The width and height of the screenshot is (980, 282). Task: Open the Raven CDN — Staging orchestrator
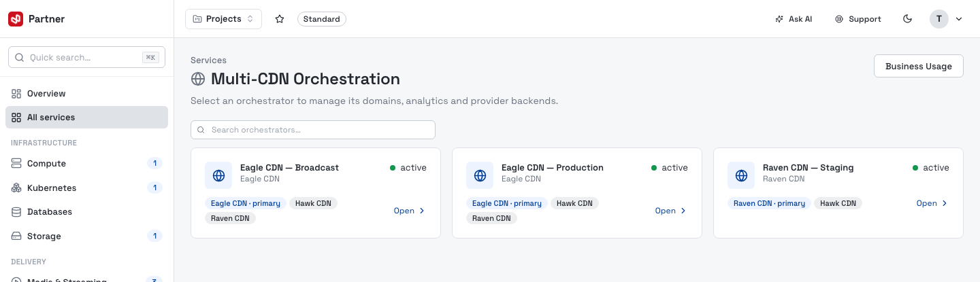tap(932, 203)
